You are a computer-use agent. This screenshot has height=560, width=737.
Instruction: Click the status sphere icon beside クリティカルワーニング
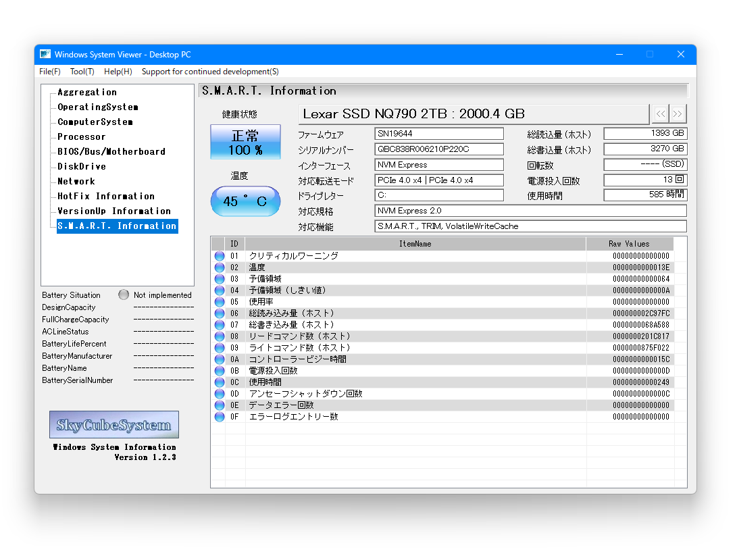219,255
